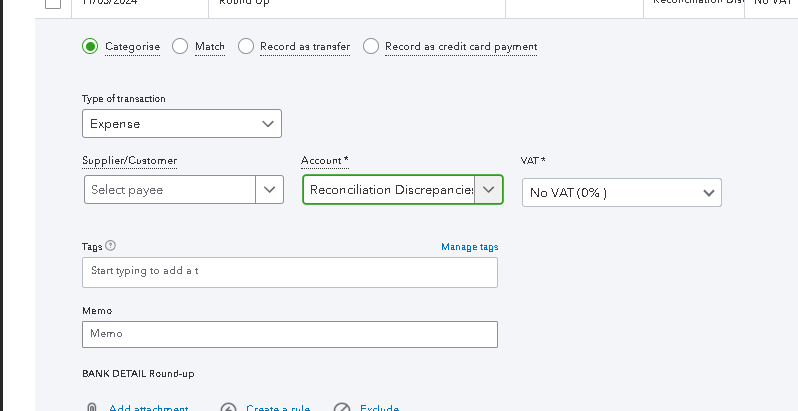The height and width of the screenshot is (411, 798).
Task: Click the Add attachment link
Action: point(149,408)
